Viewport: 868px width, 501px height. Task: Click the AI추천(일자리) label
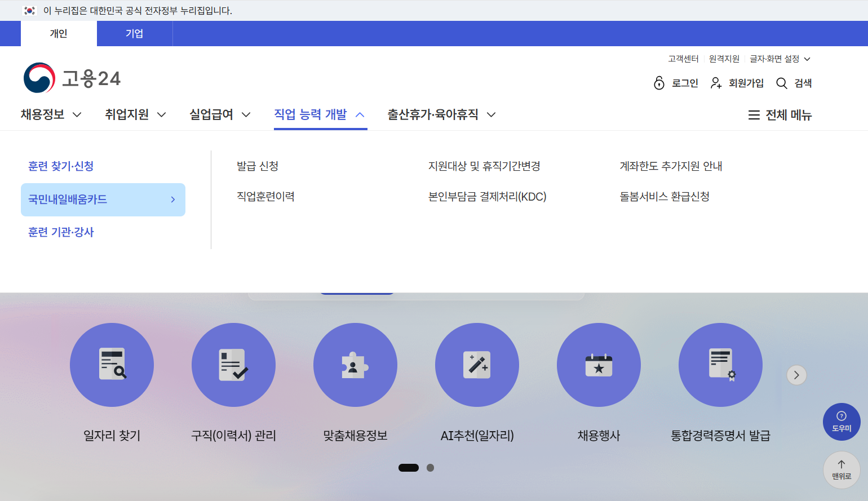coord(477,436)
